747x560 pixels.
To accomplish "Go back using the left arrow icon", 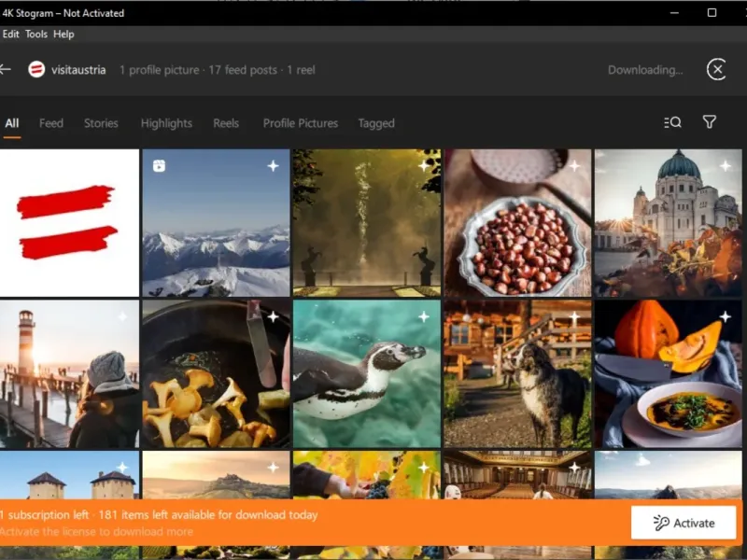I will pos(6,69).
